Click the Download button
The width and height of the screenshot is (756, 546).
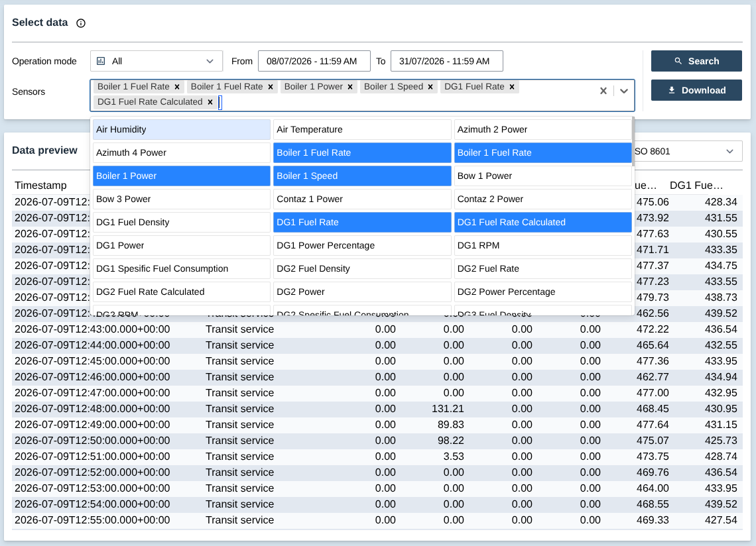coord(696,90)
